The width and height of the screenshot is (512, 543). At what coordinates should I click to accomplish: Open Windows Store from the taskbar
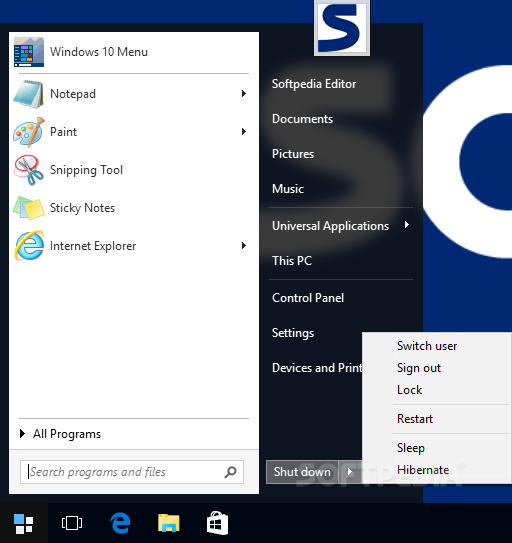coord(217,523)
